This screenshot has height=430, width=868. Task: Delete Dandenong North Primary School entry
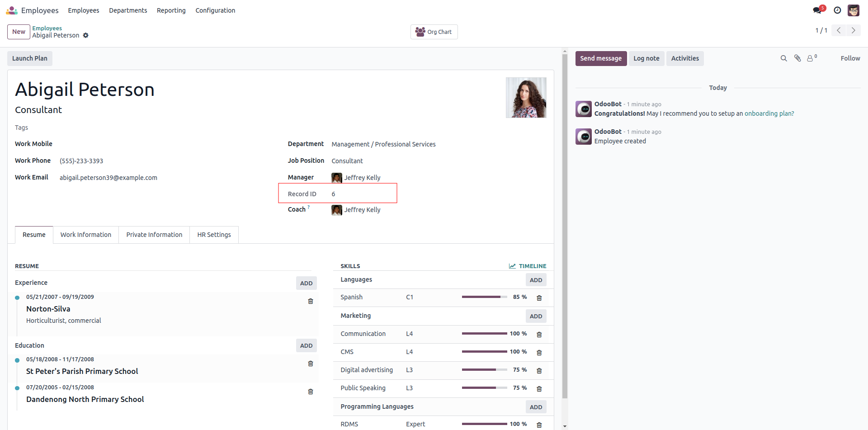[311, 392]
